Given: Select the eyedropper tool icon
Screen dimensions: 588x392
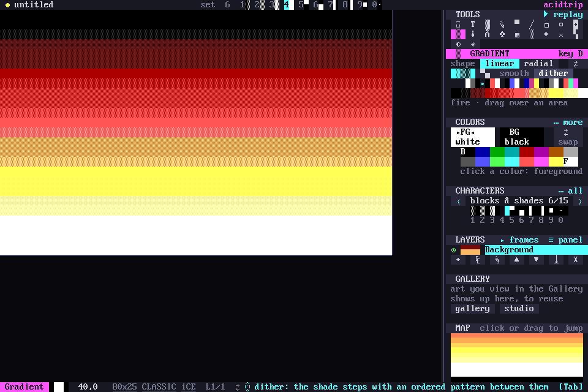Looking at the screenshot, I should pyautogui.click(x=472, y=34).
